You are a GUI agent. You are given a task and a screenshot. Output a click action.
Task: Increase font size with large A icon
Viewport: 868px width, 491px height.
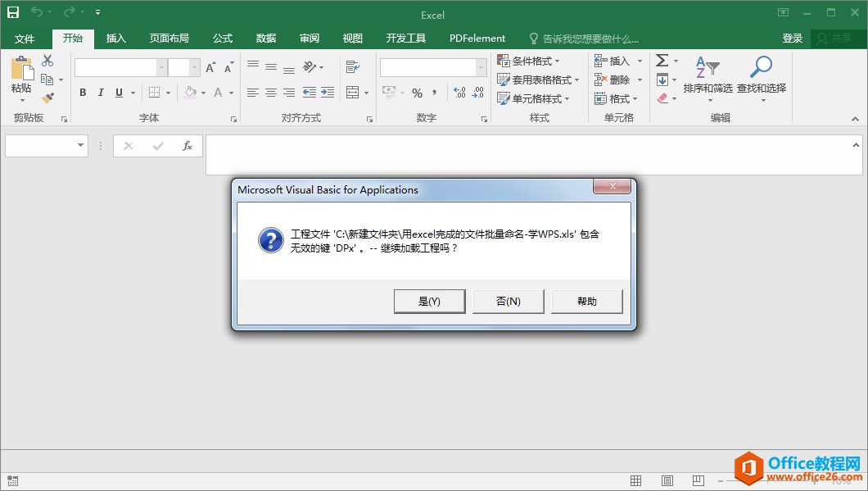coord(210,67)
